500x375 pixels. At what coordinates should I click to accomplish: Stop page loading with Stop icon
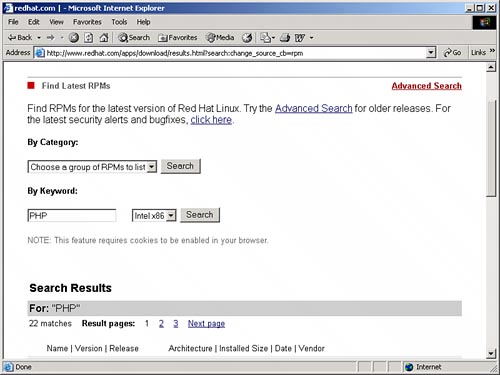tap(74, 38)
